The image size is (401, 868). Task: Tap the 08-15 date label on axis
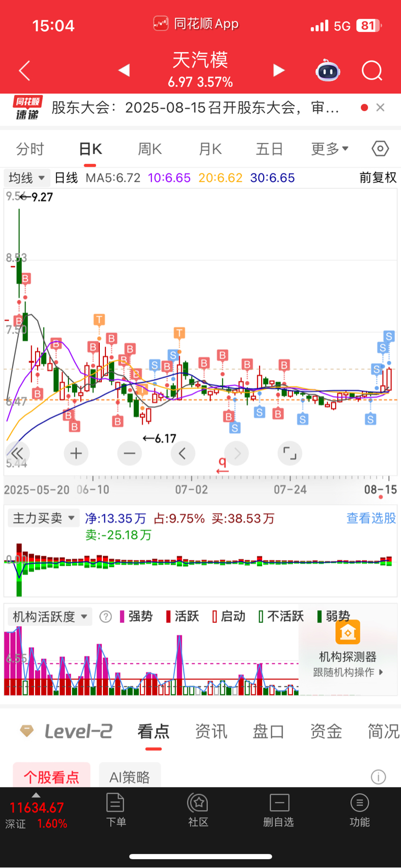click(x=380, y=490)
